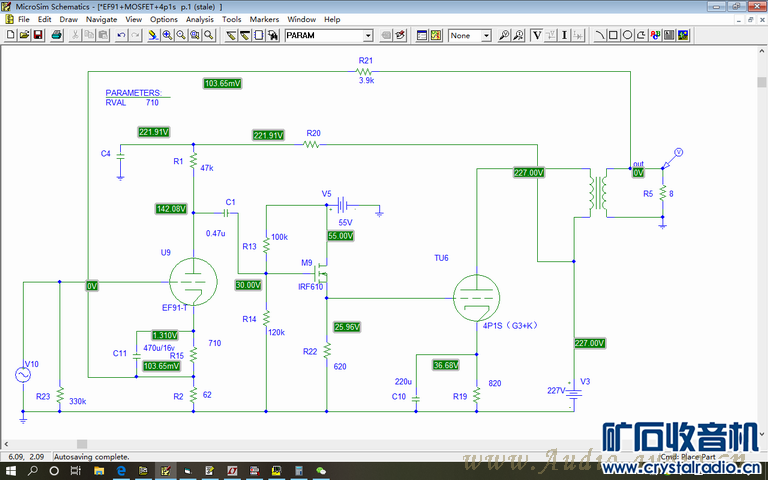
Task: Toggle bias voltage display (V button)
Action: 537,35
